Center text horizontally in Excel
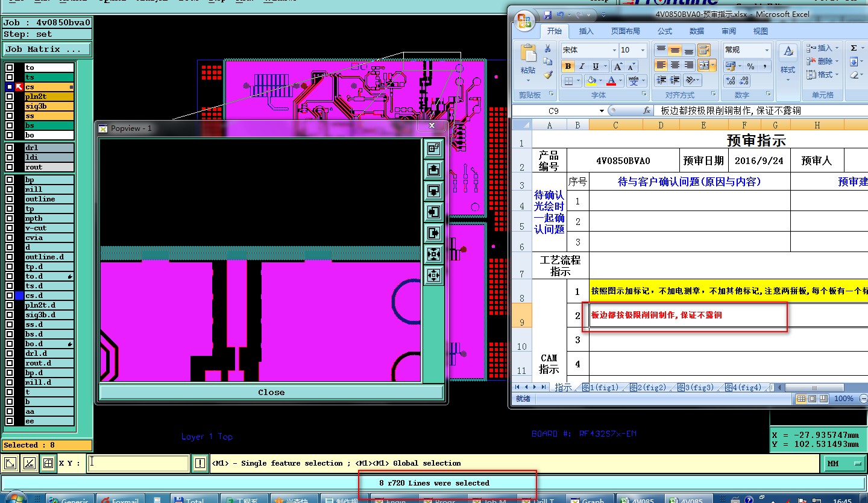 (x=675, y=65)
